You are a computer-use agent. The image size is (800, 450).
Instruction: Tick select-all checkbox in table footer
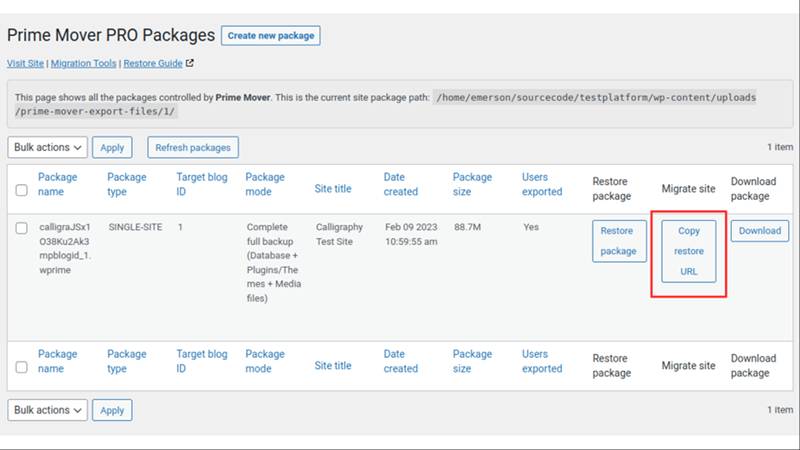tap(21, 367)
